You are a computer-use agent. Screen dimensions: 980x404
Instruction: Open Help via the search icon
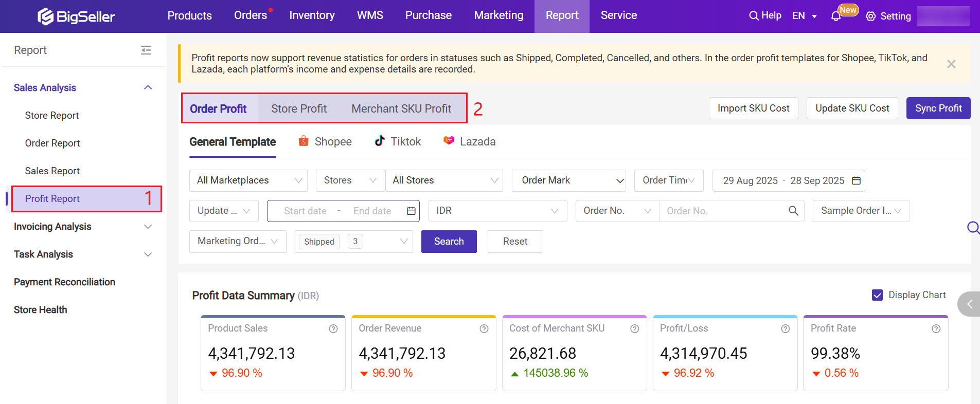point(754,15)
